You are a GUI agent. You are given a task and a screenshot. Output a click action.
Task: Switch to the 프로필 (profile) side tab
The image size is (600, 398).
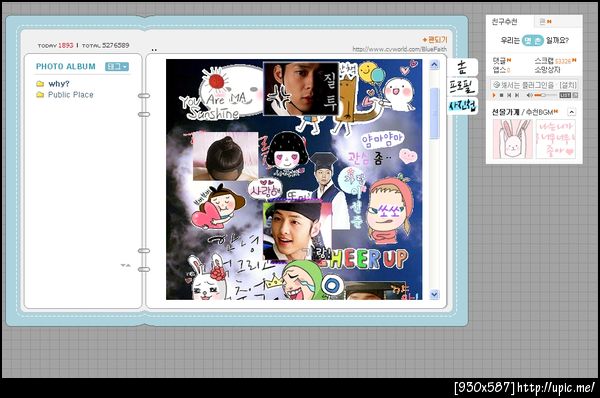[x=462, y=87]
